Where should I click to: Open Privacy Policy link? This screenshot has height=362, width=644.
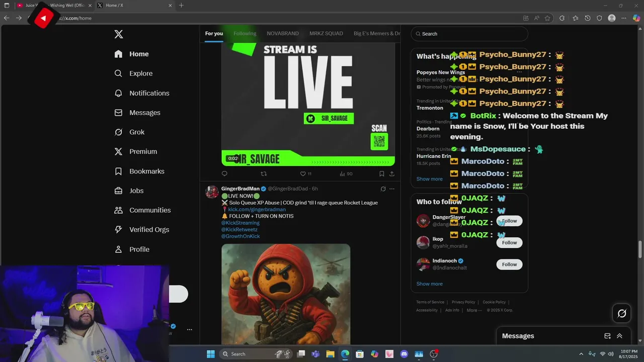click(463, 302)
